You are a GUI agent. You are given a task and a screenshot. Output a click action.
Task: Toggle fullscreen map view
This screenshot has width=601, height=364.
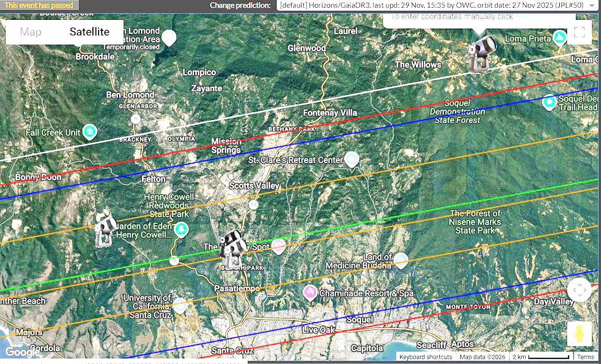point(579,32)
